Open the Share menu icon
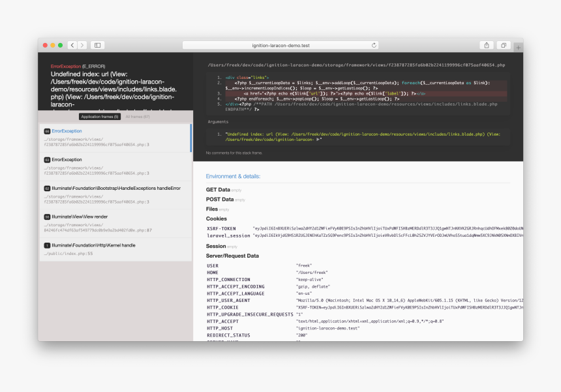Image resolution: width=561 pixels, height=392 pixels. point(487,45)
